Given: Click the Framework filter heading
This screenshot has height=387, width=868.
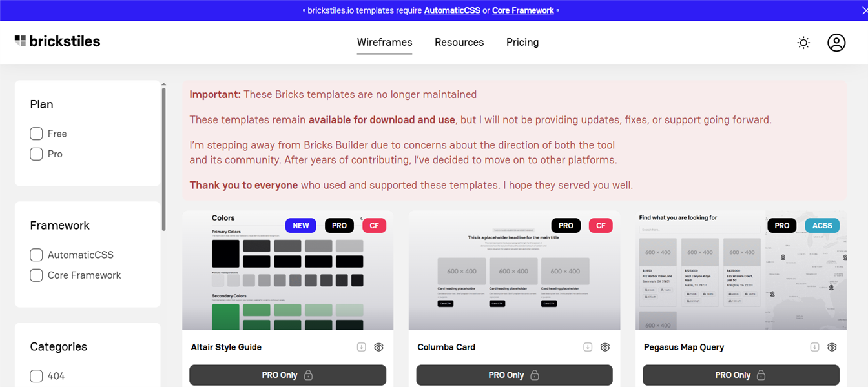Looking at the screenshot, I should (x=59, y=226).
